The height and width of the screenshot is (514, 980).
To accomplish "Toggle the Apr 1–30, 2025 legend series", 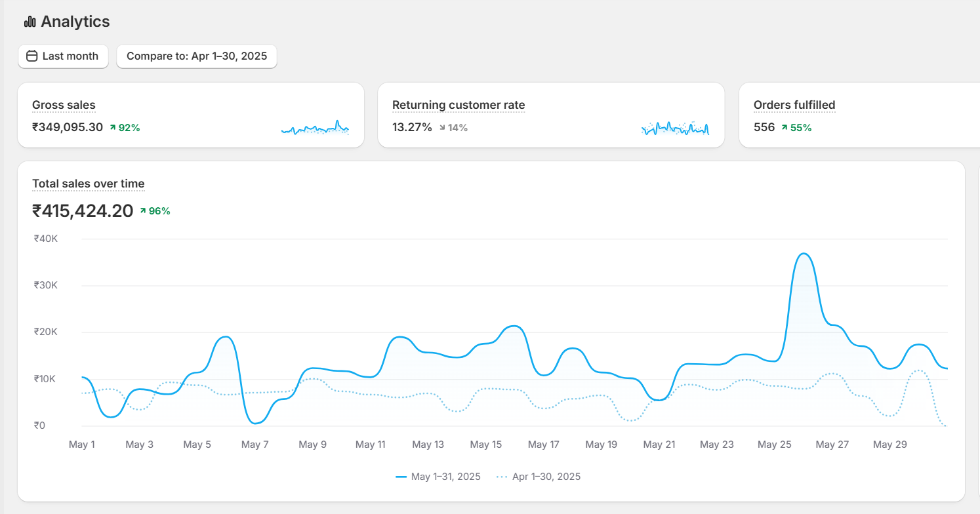I will tap(538, 477).
